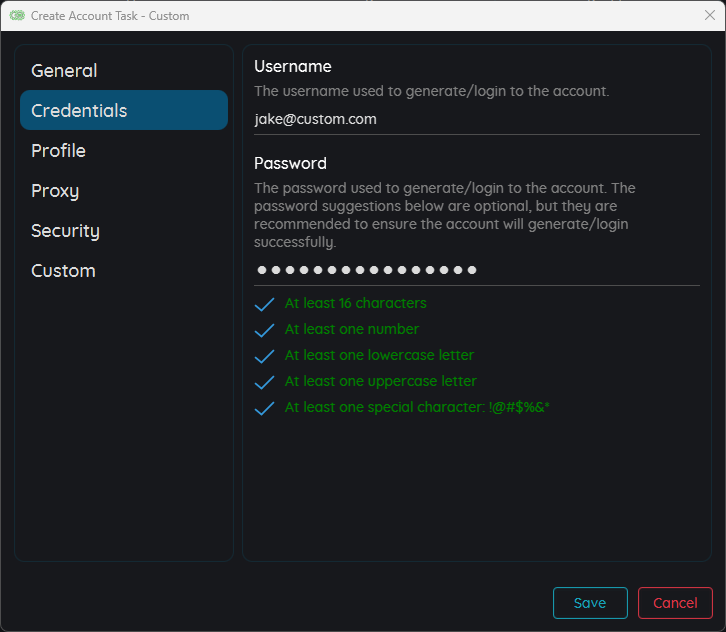726x632 pixels.
Task: Click checkmark icon beside 'At least one number'
Action: (265, 330)
